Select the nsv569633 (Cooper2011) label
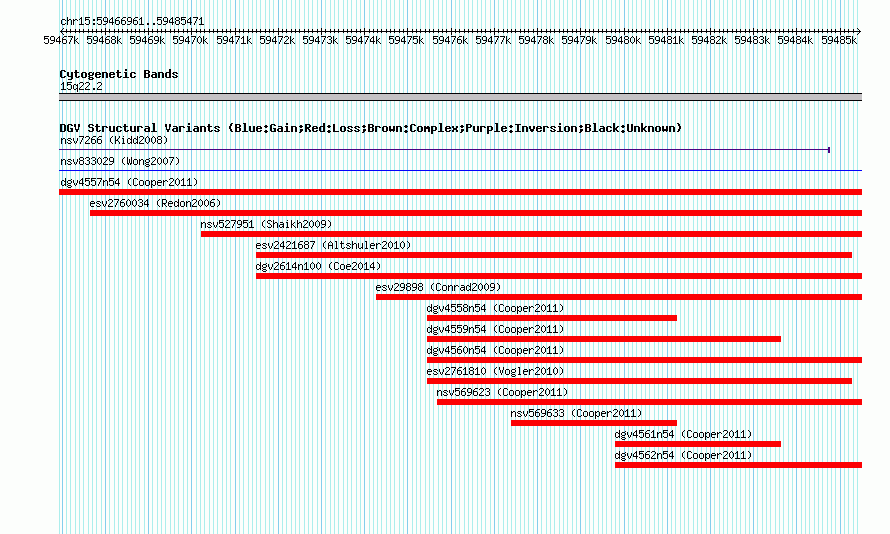 click(x=576, y=413)
